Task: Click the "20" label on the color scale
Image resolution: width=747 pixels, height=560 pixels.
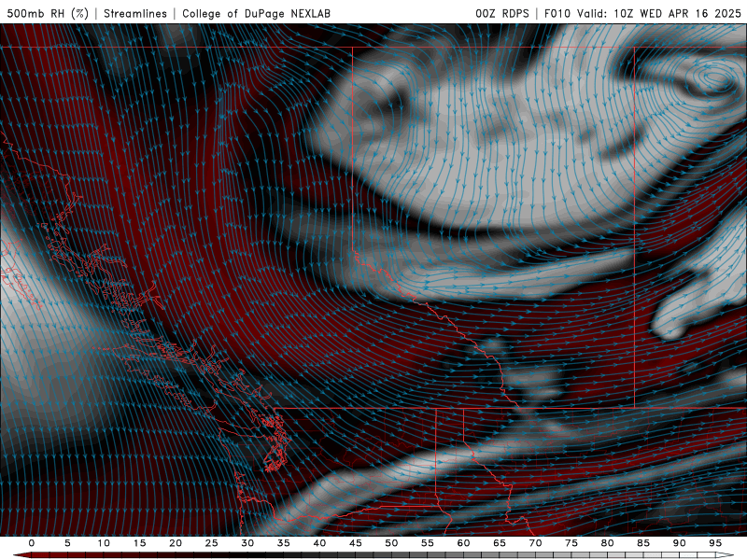Action: (x=176, y=543)
